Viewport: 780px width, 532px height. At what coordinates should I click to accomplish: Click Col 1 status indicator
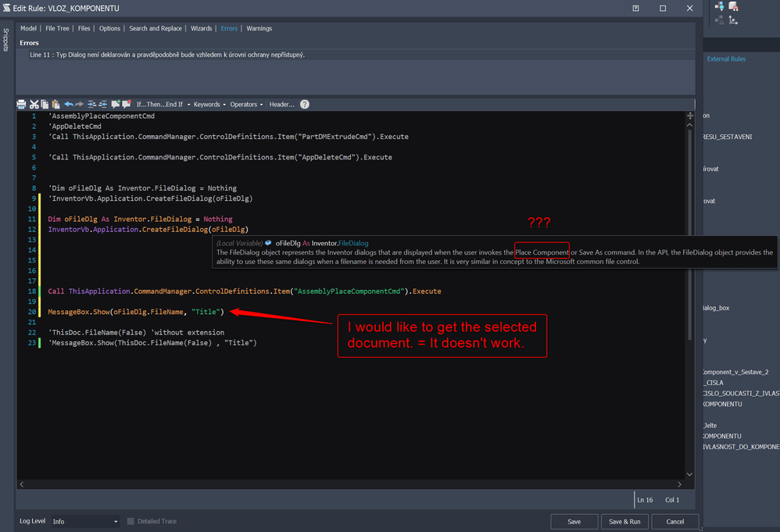tap(672, 500)
